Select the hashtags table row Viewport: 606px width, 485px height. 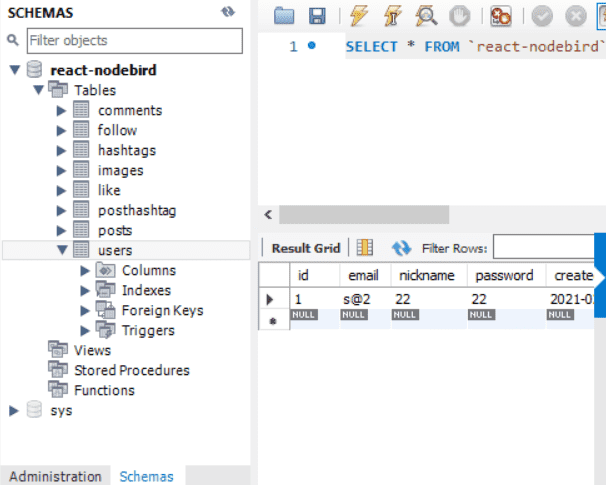(x=127, y=150)
